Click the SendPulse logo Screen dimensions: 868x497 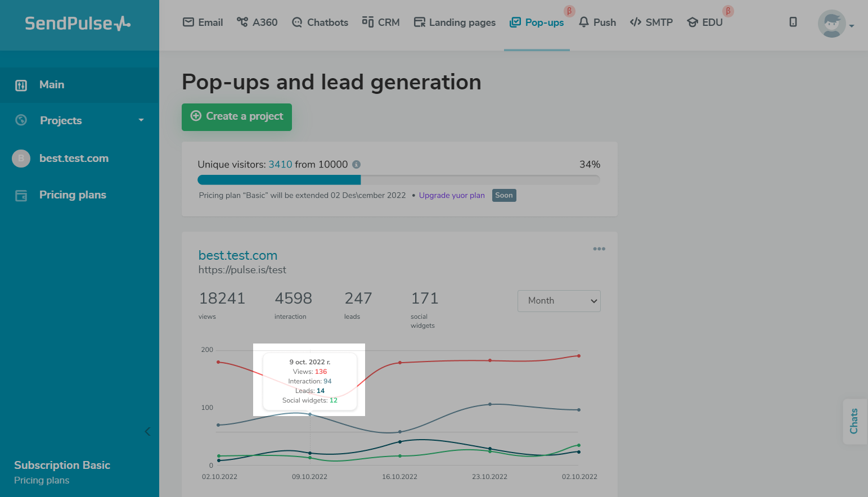point(78,23)
